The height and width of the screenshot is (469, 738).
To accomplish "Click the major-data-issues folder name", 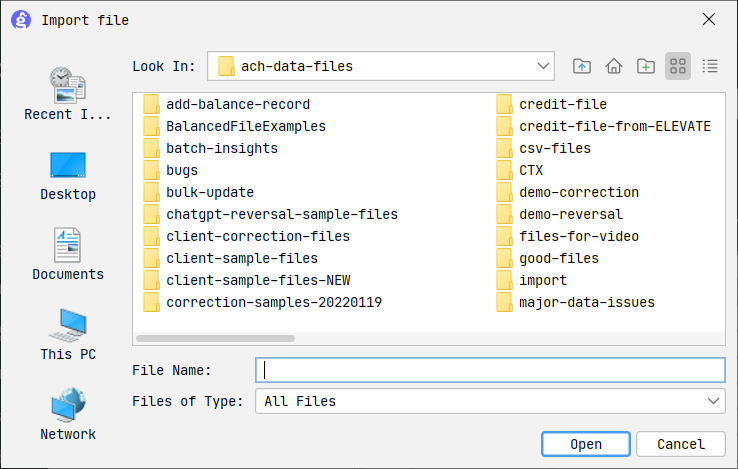I will 587,302.
